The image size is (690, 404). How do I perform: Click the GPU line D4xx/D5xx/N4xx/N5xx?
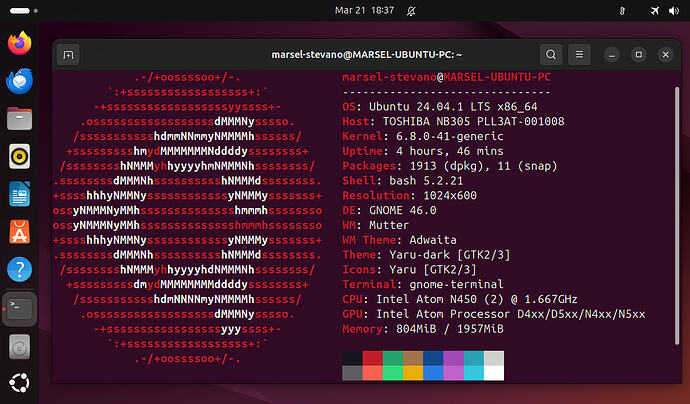[x=494, y=314]
